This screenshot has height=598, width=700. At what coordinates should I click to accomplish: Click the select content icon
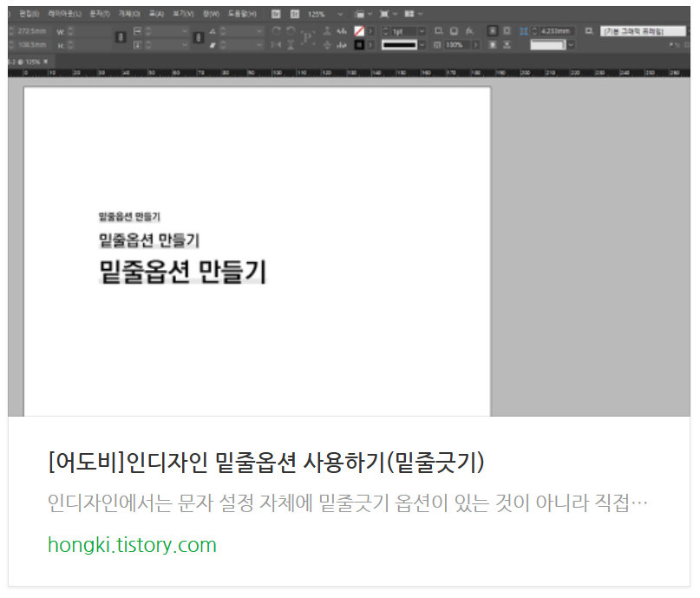click(327, 44)
